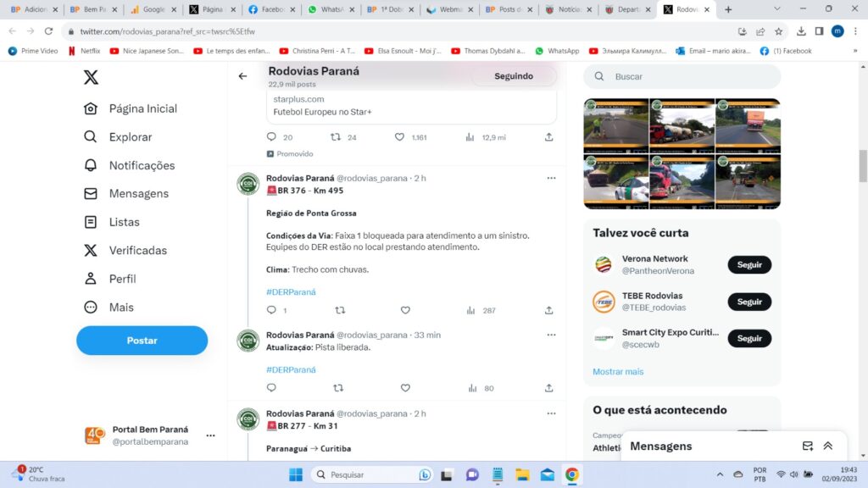Go back using the arrow beside Rodovias Paraná
The height and width of the screenshot is (488, 868).
tap(242, 76)
